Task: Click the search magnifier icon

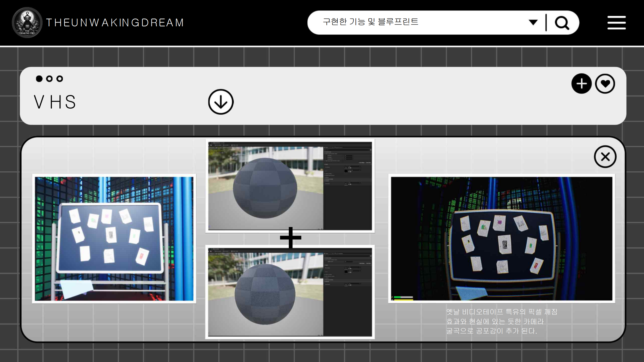Action: click(562, 23)
